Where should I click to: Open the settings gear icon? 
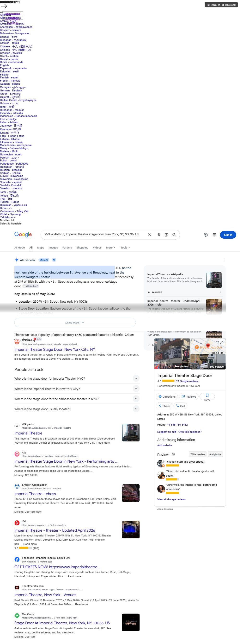click(x=208, y=237)
